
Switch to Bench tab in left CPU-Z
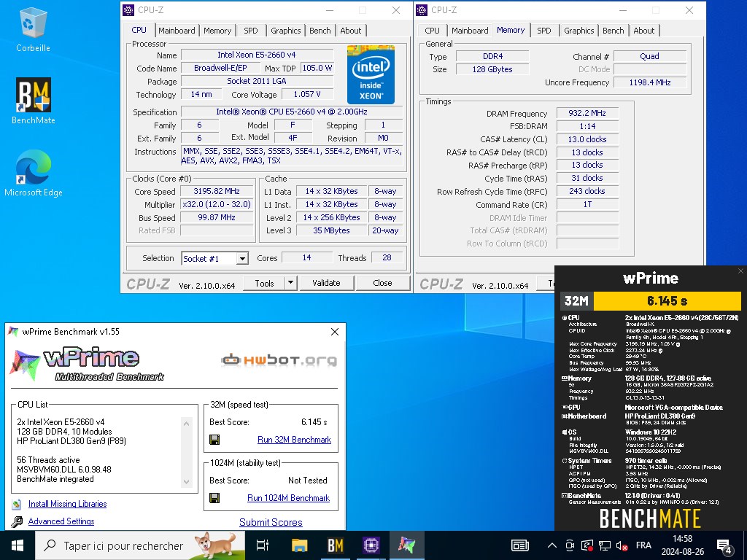coord(320,31)
